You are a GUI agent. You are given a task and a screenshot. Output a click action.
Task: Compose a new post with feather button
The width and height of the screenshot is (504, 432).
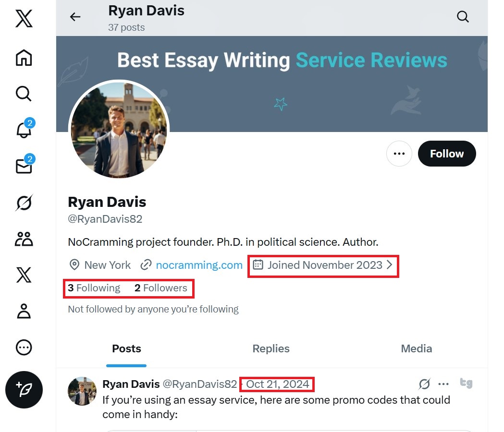point(24,390)
